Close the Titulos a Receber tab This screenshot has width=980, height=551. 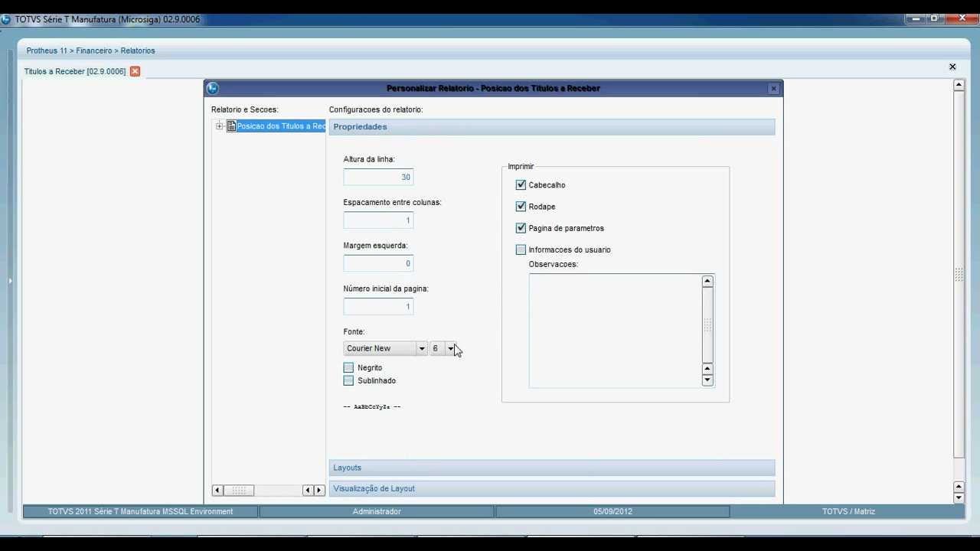click(x=135, y=71)
